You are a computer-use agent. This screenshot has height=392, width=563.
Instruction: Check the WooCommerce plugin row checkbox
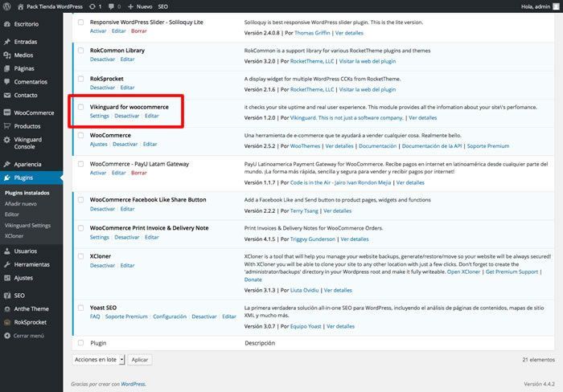coord(80,135)
